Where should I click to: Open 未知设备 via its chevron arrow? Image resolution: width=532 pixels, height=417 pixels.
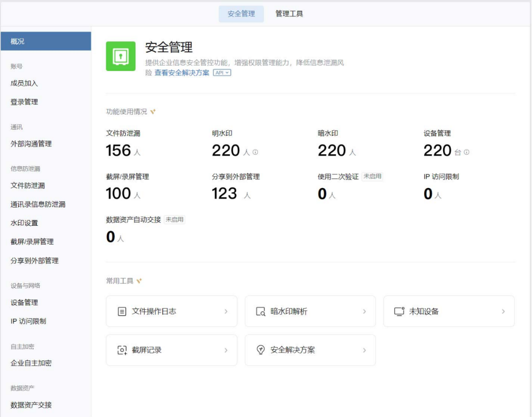[503, 311]
